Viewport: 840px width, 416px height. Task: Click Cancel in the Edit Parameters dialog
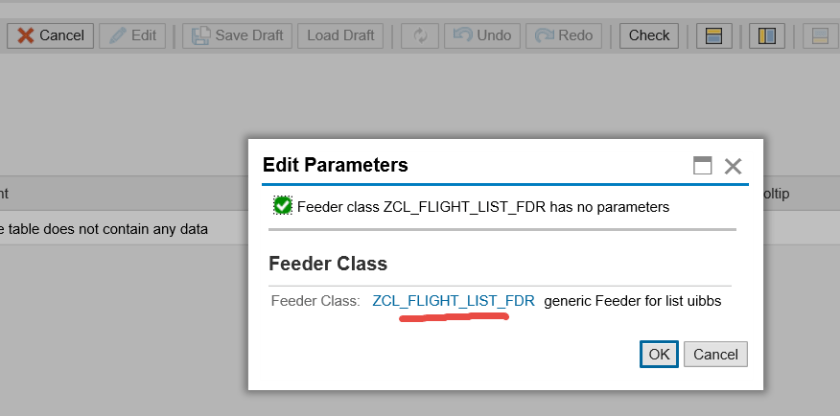(716, 354)
